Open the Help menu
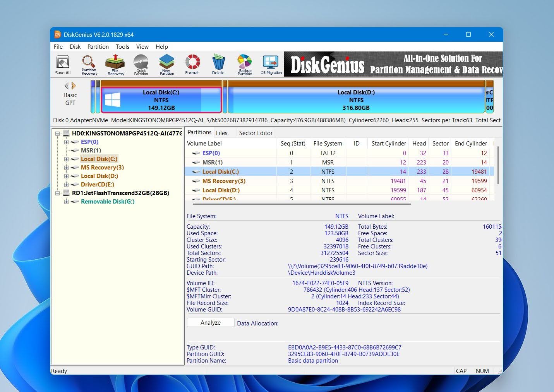Image resolution: width=554 pixels, height=392 pixels. tap(162, 46)
